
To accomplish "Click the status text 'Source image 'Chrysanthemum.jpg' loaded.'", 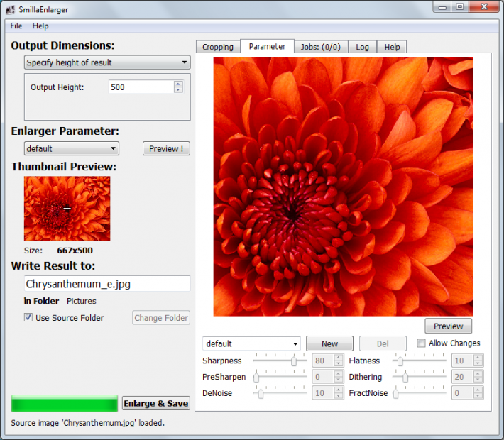I will click(x=88, y=423).
